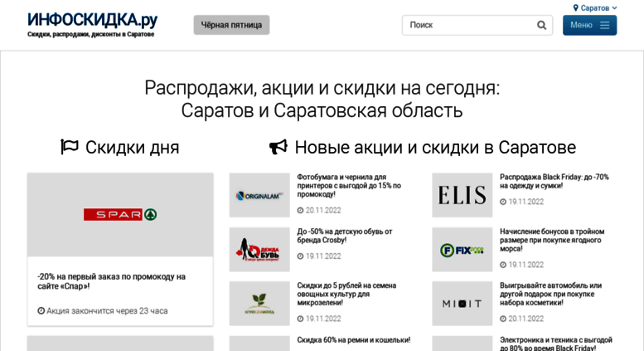Screen dimensions: 644x351
Task: Click date 19.11.2022 under Fix Price offer
Action: pyautogui.click(x=526, y=265)
